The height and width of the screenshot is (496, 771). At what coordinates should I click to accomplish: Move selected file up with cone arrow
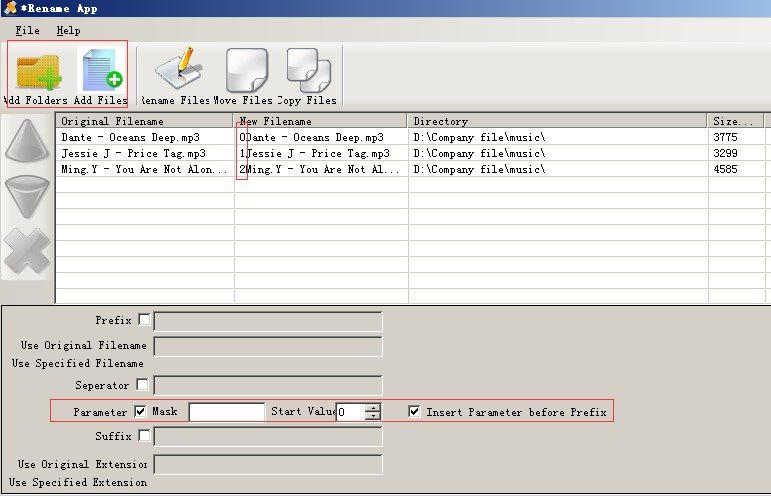[27, 140]
